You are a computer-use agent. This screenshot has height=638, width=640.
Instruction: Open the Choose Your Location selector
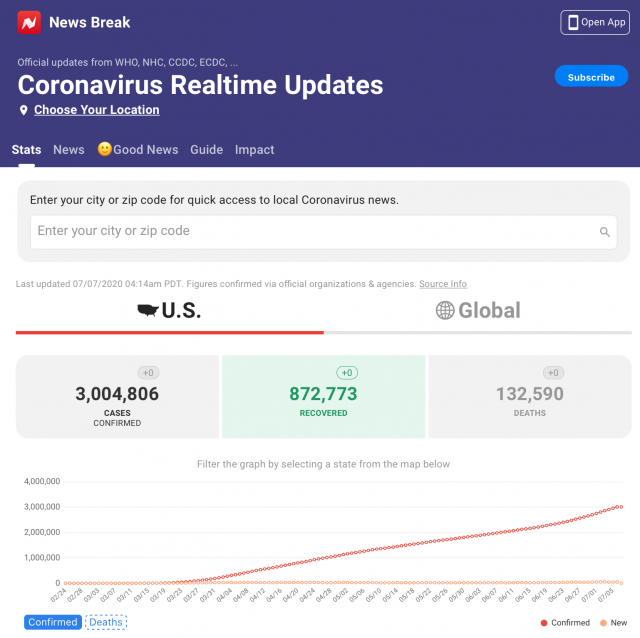(96, 110)
